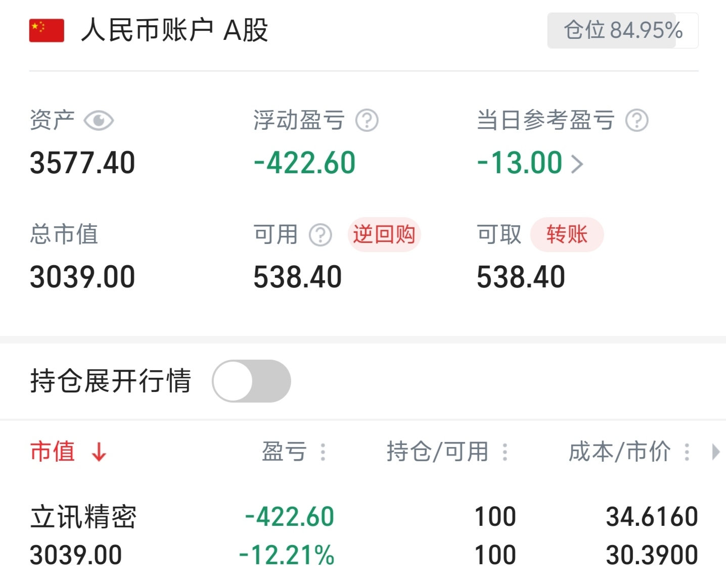
Task: Click the question mark beside 可用
Action: coord(320,235)
